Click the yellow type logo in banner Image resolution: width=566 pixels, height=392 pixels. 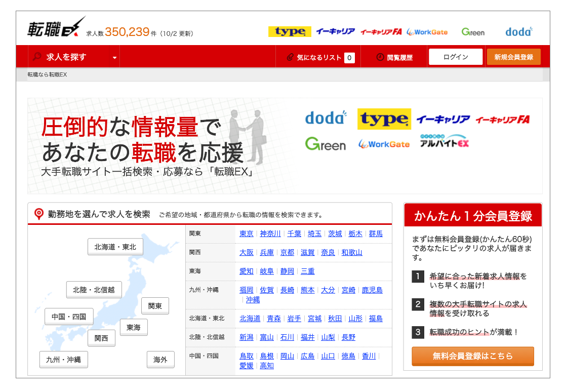tap(384, 119)
